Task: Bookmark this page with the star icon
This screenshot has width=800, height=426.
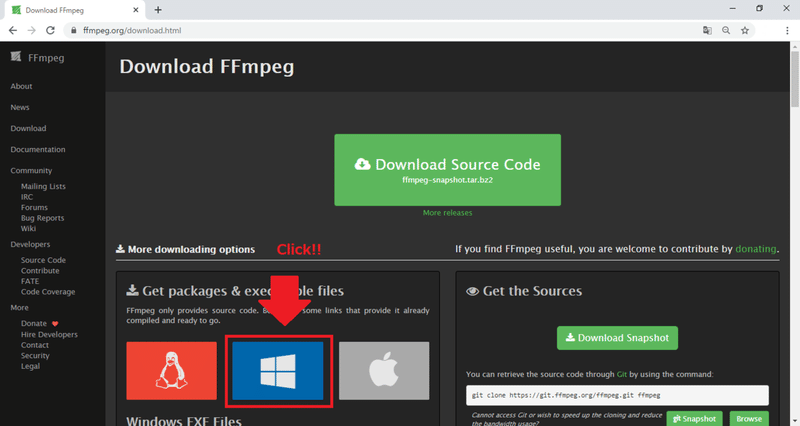Action: pos(745,31)
